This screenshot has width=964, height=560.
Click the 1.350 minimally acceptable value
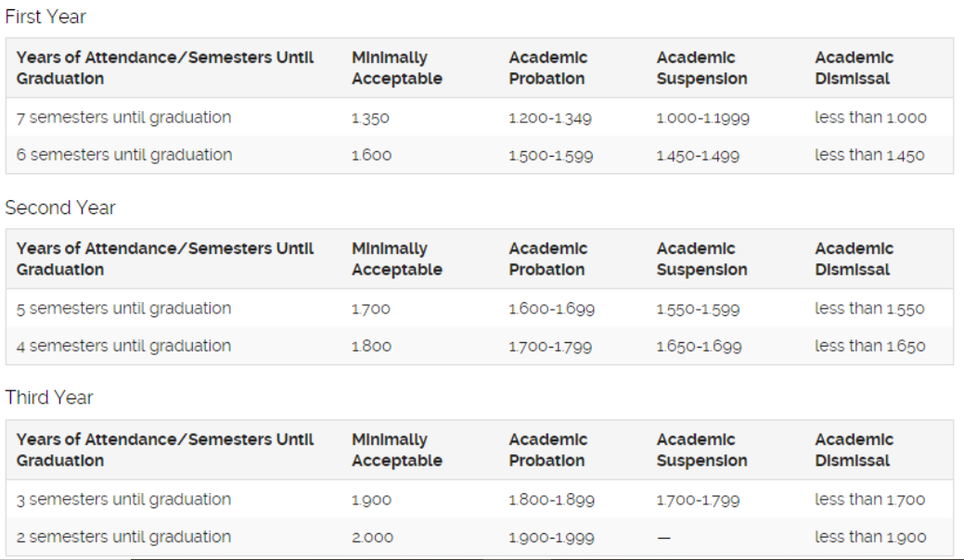click(x=370, y=119)
